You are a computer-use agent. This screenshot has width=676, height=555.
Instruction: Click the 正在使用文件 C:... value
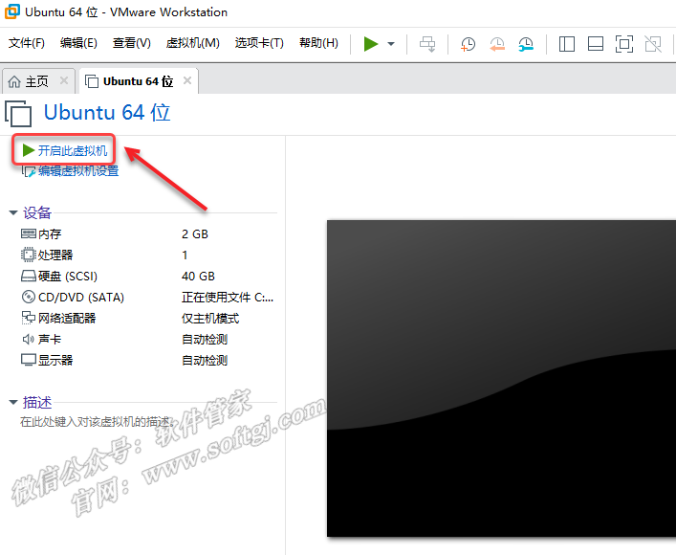228,297
